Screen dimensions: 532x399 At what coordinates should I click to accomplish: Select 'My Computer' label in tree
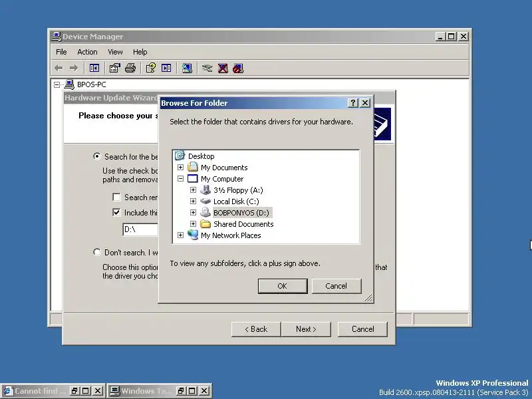coord(222,179)
